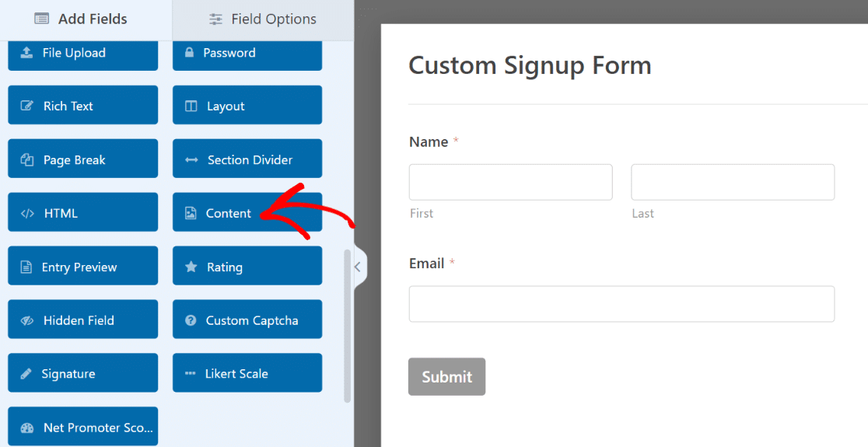This screenshot has height=447, width=868.
Task: Click the HTML code brackets icon
Action: click(27, 214)
